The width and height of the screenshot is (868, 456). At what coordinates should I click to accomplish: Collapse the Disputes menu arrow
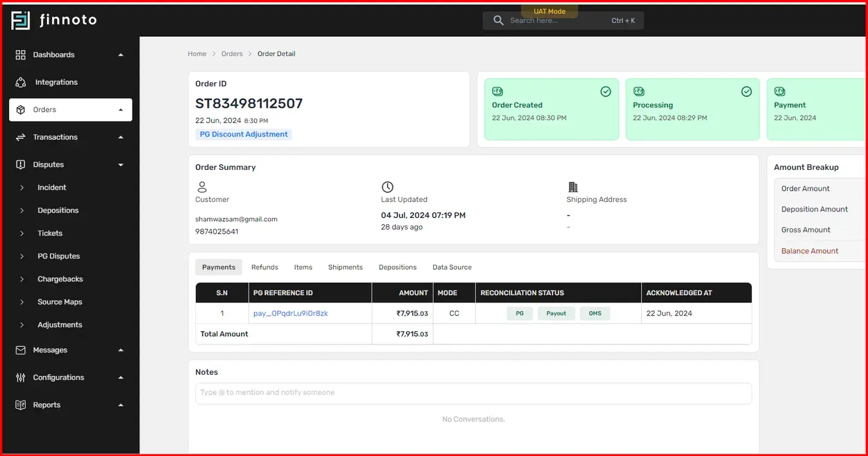121,165
